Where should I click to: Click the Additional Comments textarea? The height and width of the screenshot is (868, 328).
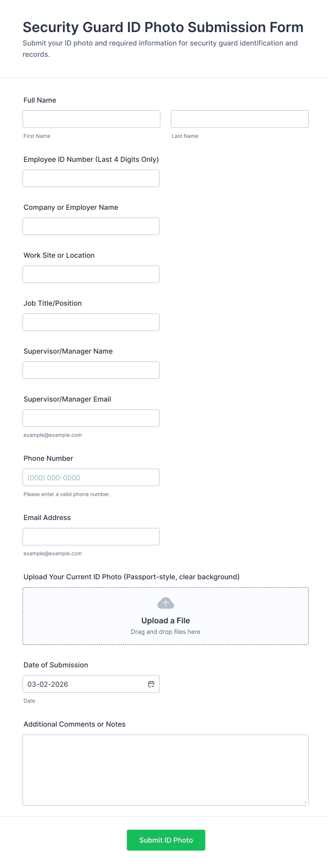pyautogui.click(x=165, y=770)
